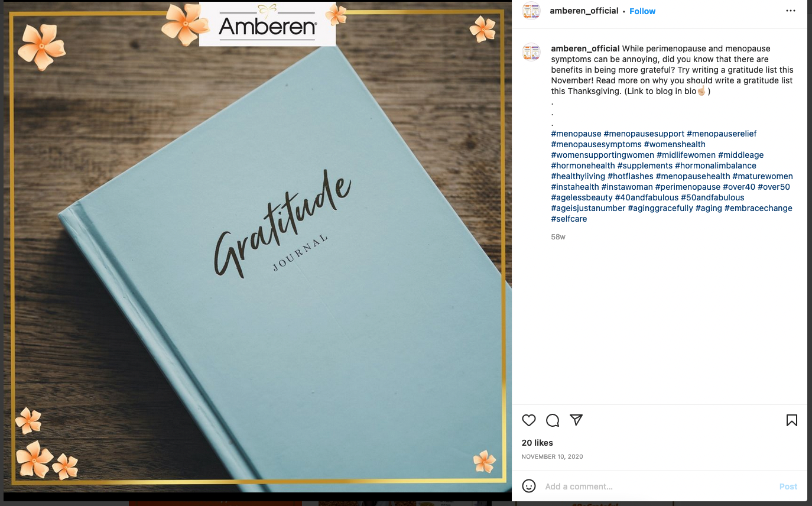This screenshot has height=506, width=812.
Task: Share post using paper plane icon
Action: click(576, 420)
